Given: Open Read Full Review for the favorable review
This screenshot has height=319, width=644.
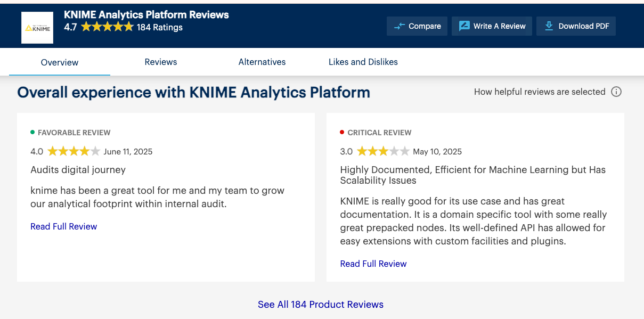Looking at the screenshot, I should (64, 226).
